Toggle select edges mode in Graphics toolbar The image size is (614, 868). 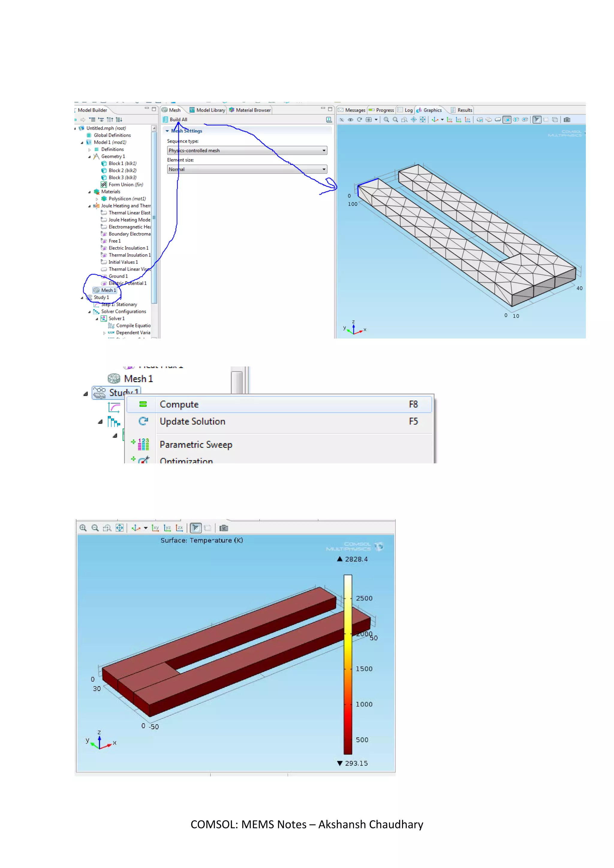516,120
